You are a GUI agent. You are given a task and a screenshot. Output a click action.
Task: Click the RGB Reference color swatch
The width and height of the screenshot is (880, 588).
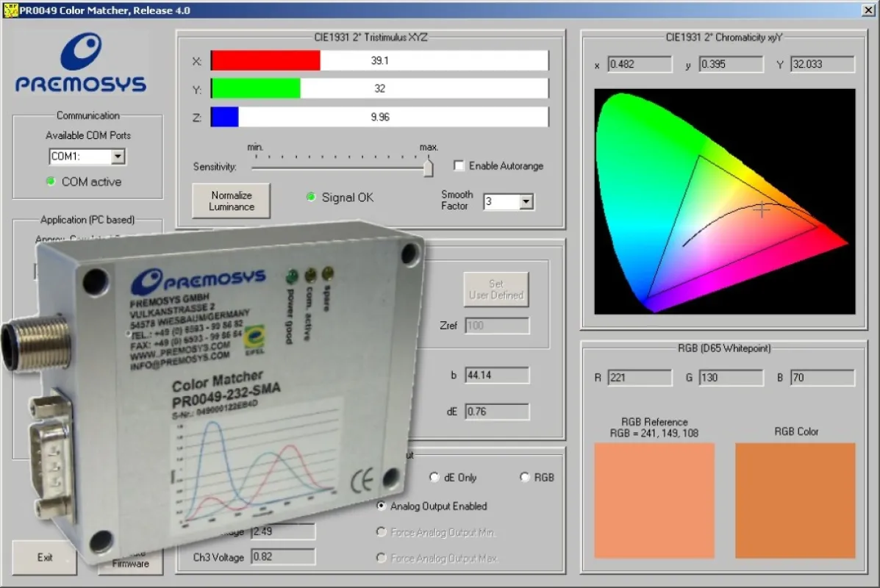click(x=654, y=501)
